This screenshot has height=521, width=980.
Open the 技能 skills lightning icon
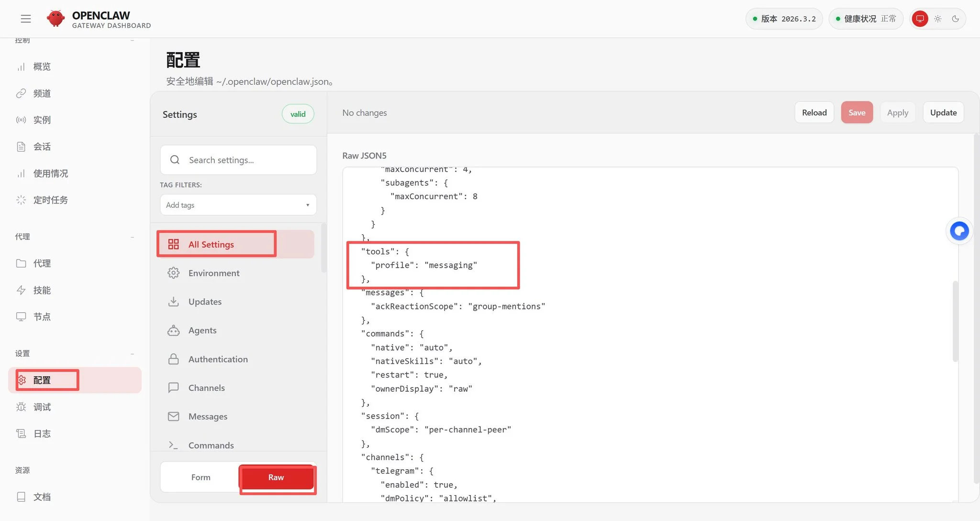[21, 290]
